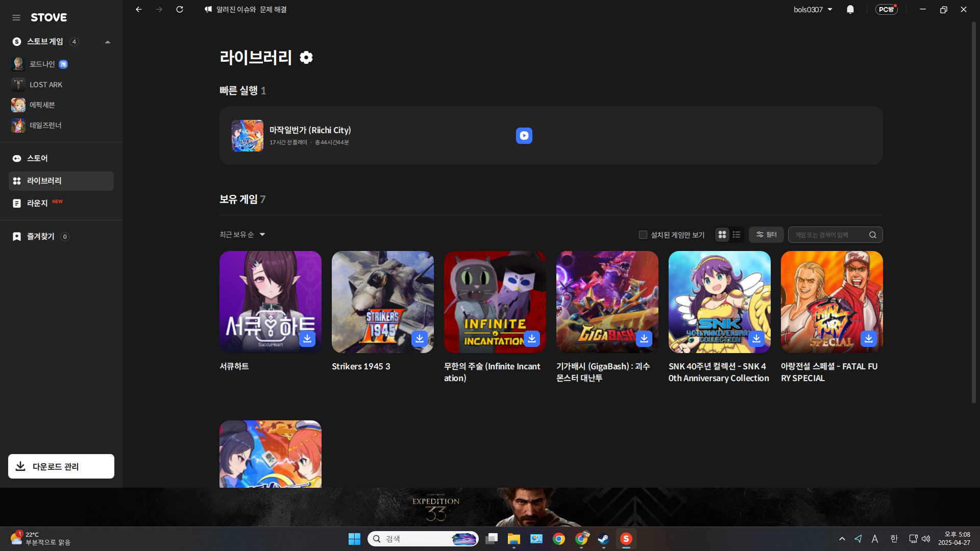Select 라이브러리 in sidebar
Image resolution: width=980 pixels, height=551 pixels.
click(61, 181)
